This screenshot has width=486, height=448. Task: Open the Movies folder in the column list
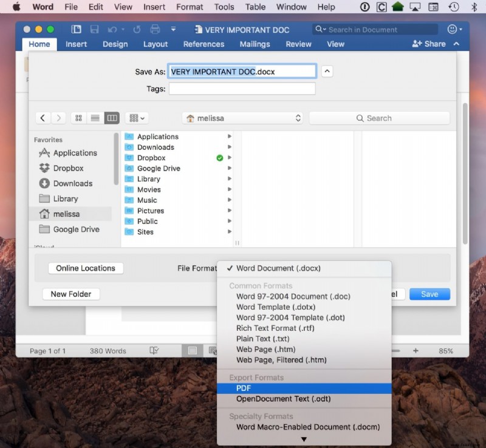(x=177, y=189)
